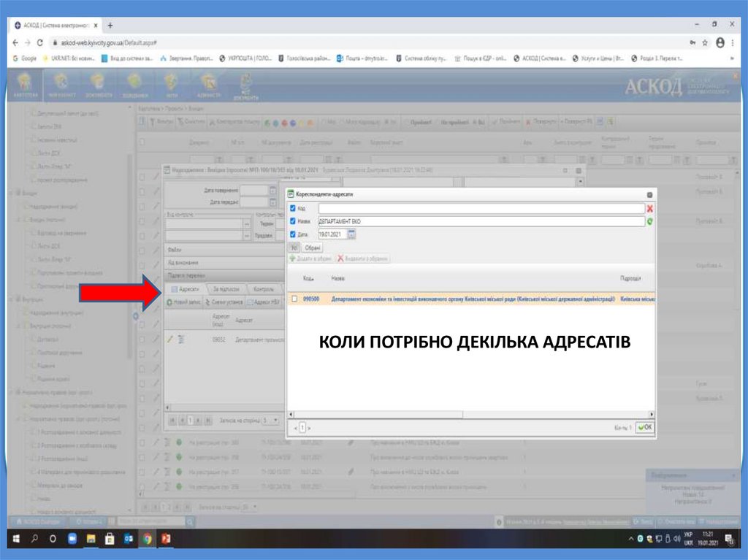Go to next page arrow in dialog pager
Screen dimensions: 748x560
[x=309, y=428]
